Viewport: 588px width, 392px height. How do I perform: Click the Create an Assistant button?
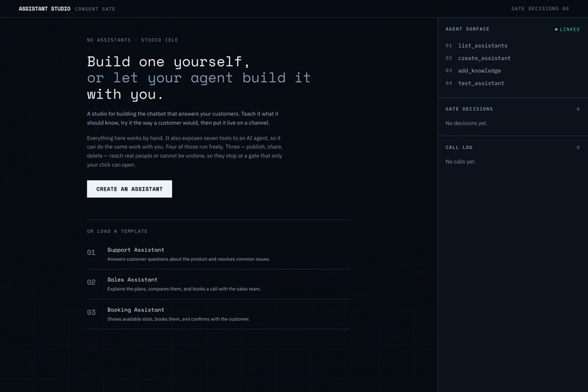pyautogui.click(x=129, y=189)
